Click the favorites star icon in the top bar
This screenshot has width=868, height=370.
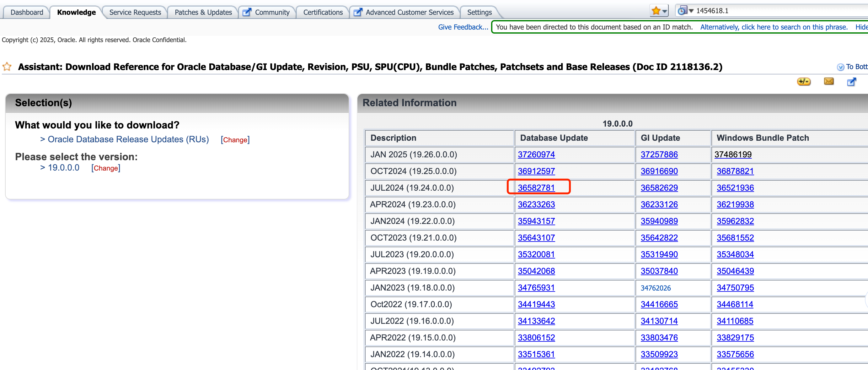pos(655,11)
